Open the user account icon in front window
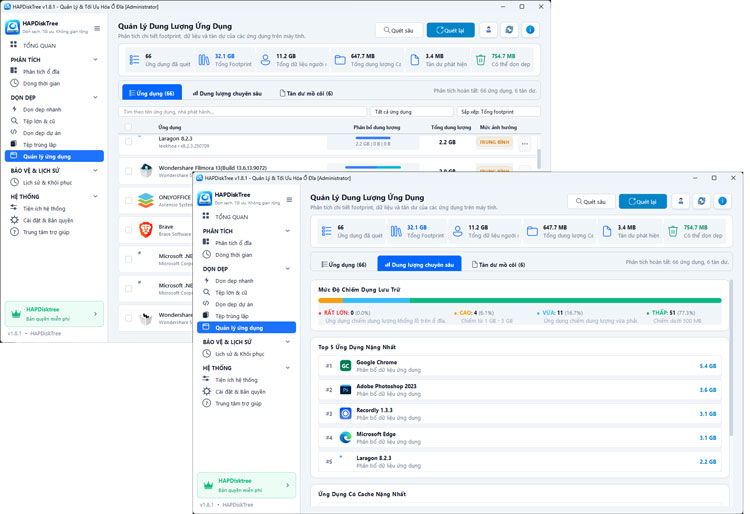This screenshot has height=514, width=750. click(680, 201)
